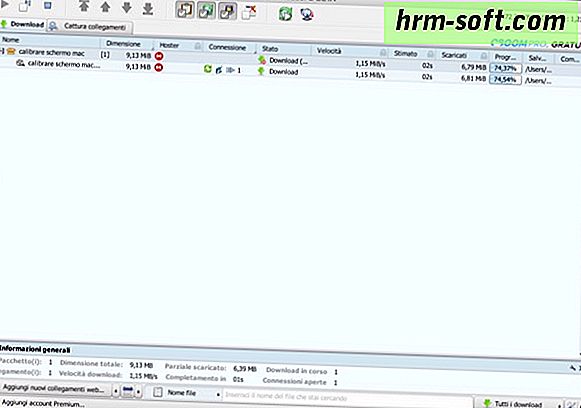Click the Connessione column header

pyautogui.click(x=230, y=47)
